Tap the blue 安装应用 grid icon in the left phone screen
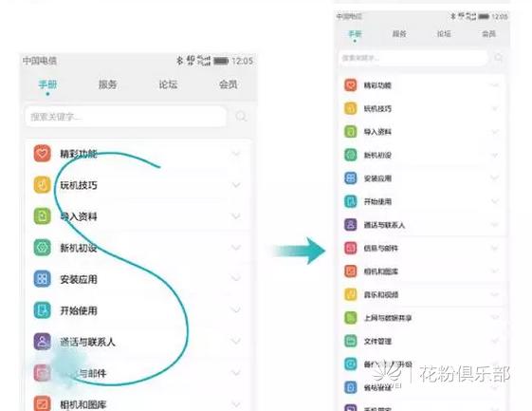This screenshot has width=532, height=411. [42, 279]
